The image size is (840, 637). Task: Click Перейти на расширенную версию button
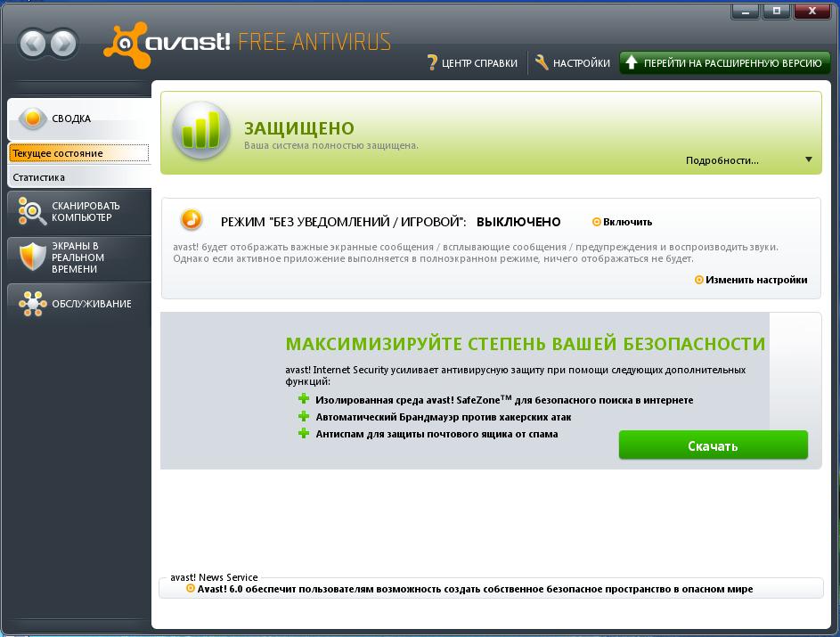coord(724,62)
